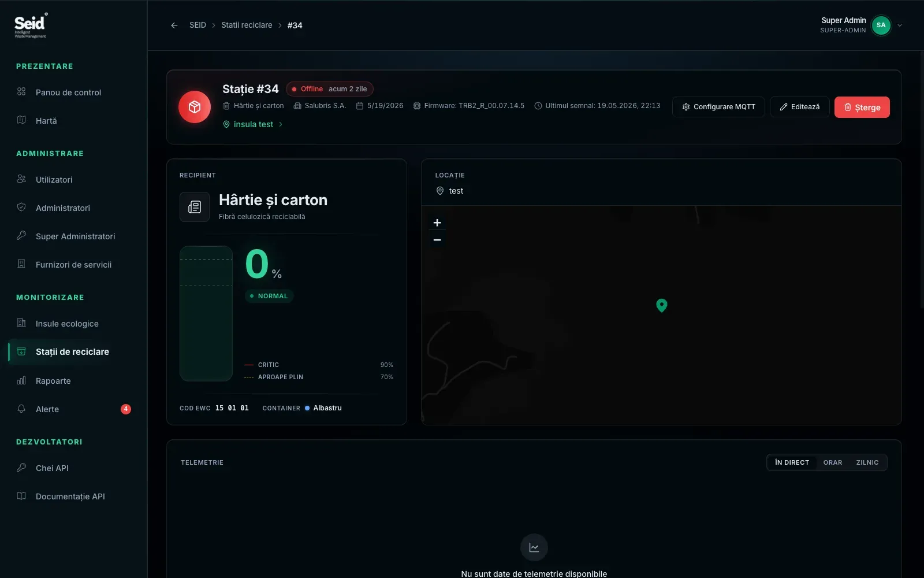Open Alerte bell icon

(21, 409)
